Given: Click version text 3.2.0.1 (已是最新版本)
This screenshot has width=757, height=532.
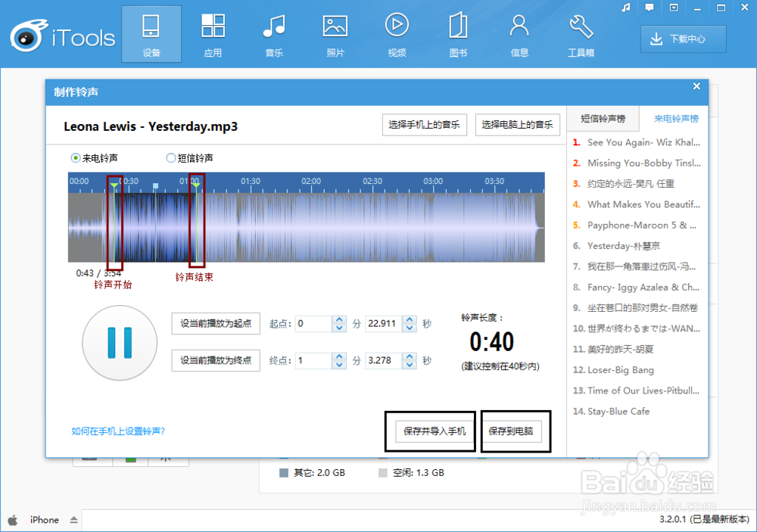Looking at the screenshot, I should click(x=704, y=519).
